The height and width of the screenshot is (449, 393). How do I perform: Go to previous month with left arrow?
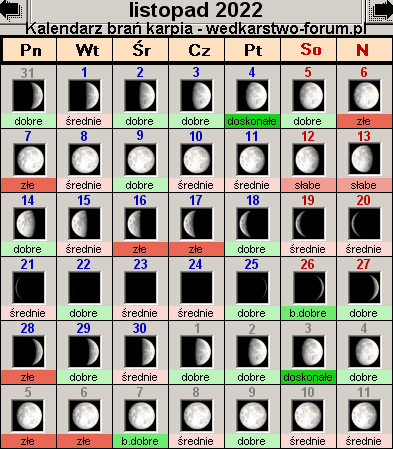pyautogui.click(x=11, y=10)
